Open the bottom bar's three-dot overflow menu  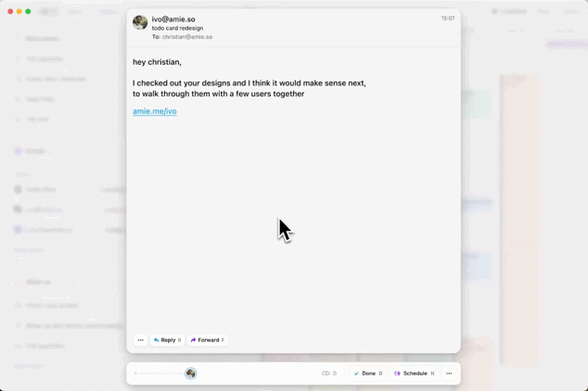pos(449,373)
